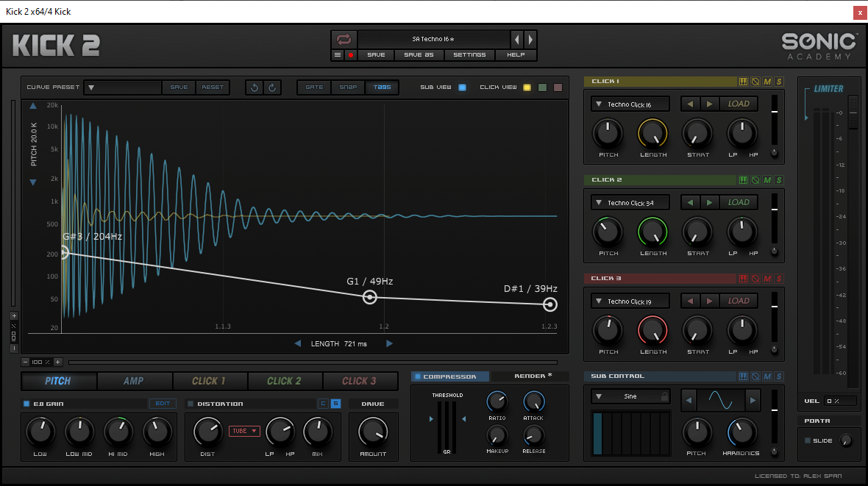The image size is (868, 486).
Task: Solo Click 1 with S button
Action: click(779, 82)
